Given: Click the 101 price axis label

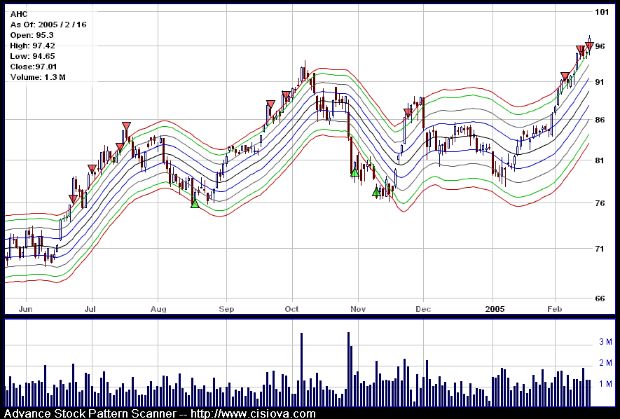Looking at the screenshot, I should [x=602, y=12].
